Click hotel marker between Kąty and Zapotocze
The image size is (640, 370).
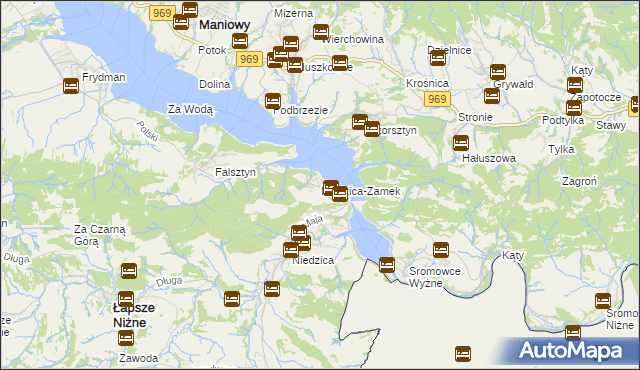coord(575,85)
